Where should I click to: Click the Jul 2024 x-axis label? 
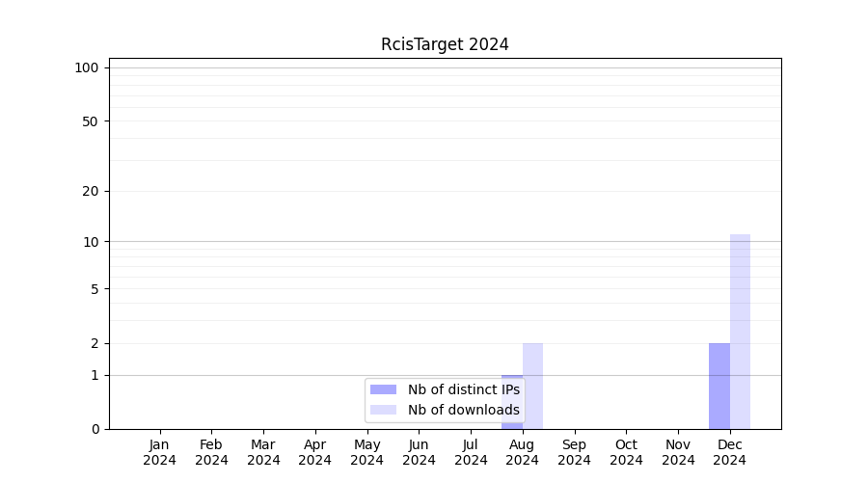[471, 452]
